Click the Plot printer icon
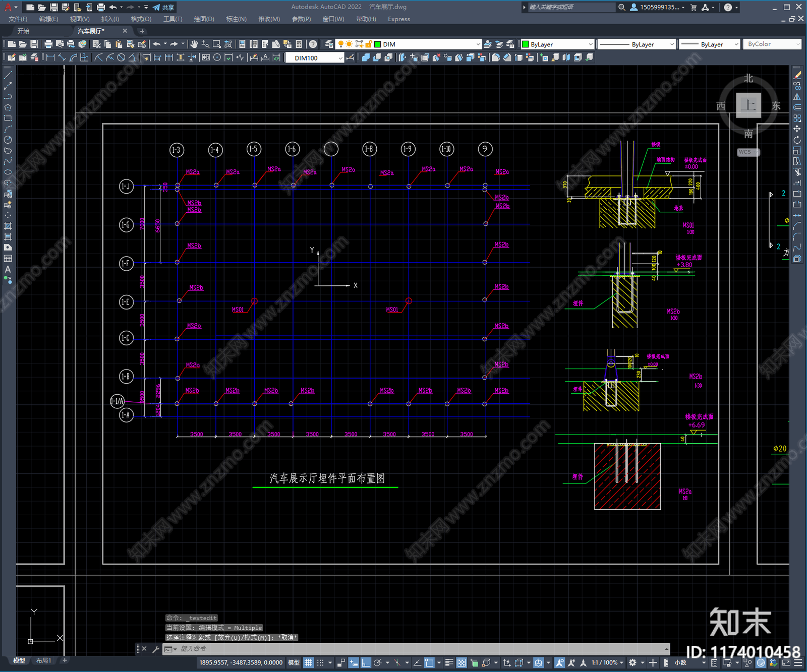 click(48, 44)
